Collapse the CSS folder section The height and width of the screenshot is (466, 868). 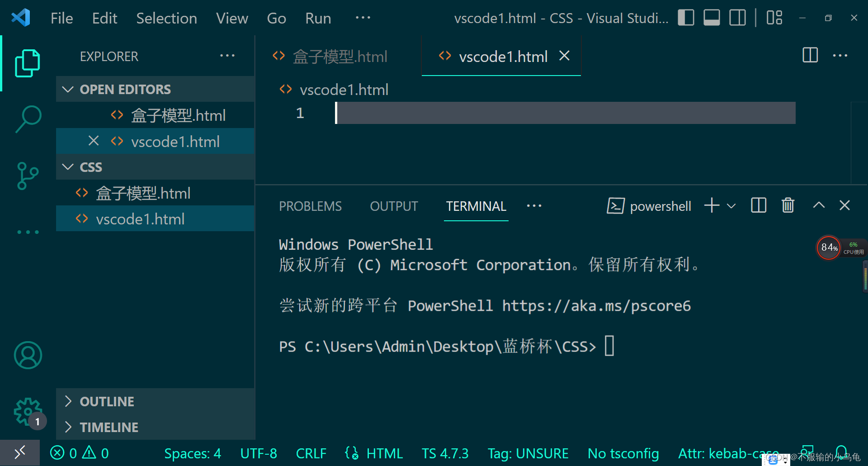coord(155,167)
